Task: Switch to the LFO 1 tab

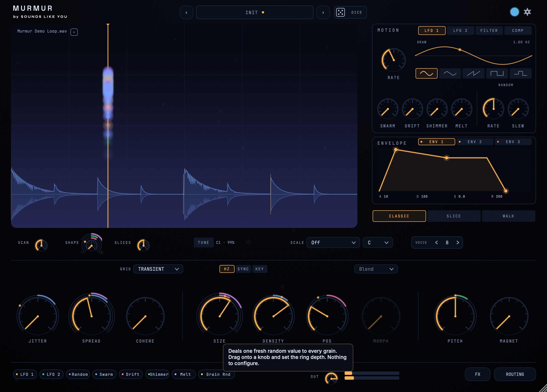Action: pyautogui.click(x=432, y=31)
